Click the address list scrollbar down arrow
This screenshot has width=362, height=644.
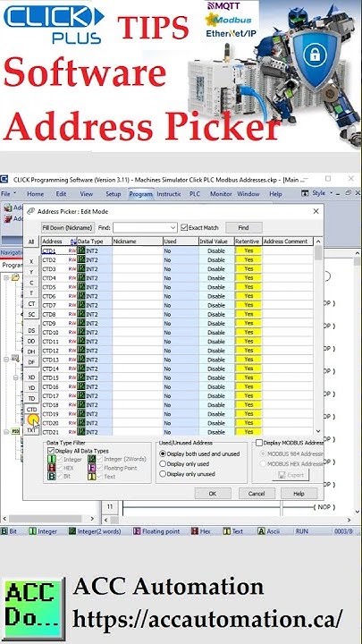tap(318, 431)
